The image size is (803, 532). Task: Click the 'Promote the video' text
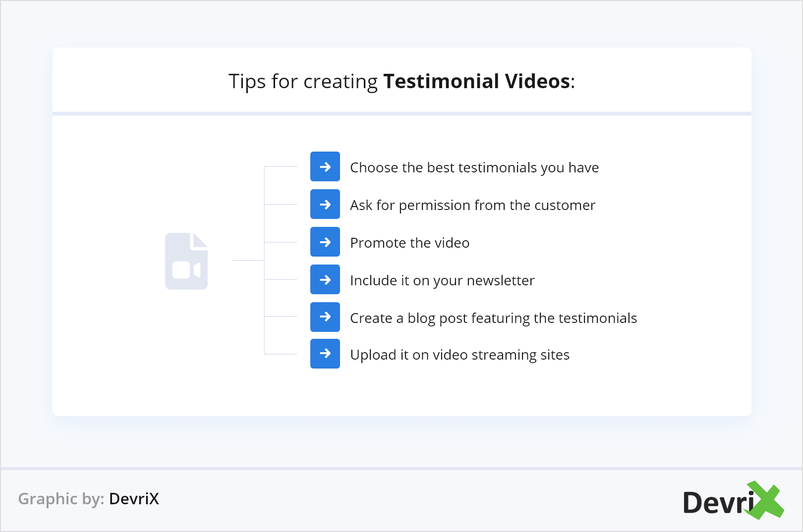[x=409, y=243]
